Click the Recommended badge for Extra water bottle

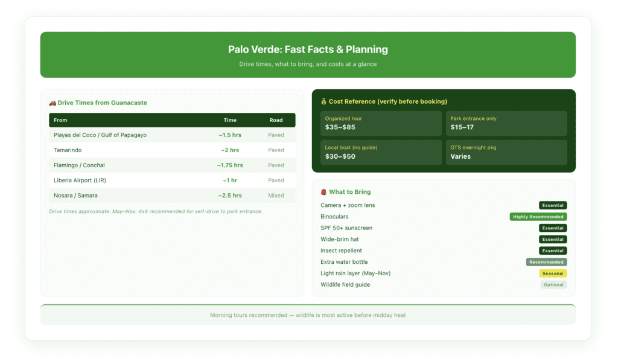546,262
